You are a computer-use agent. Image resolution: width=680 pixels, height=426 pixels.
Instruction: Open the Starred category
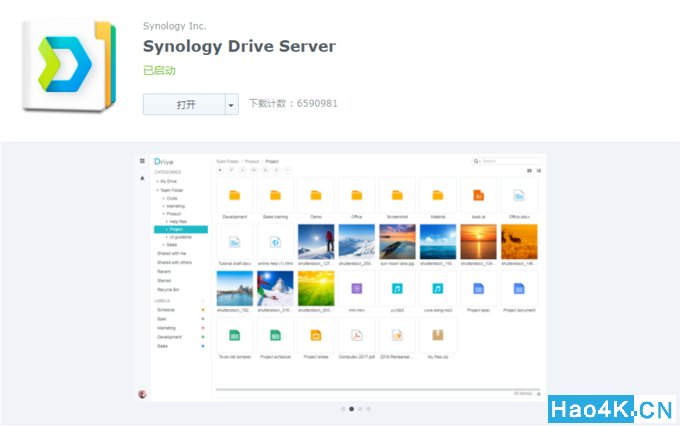(164, 281)
